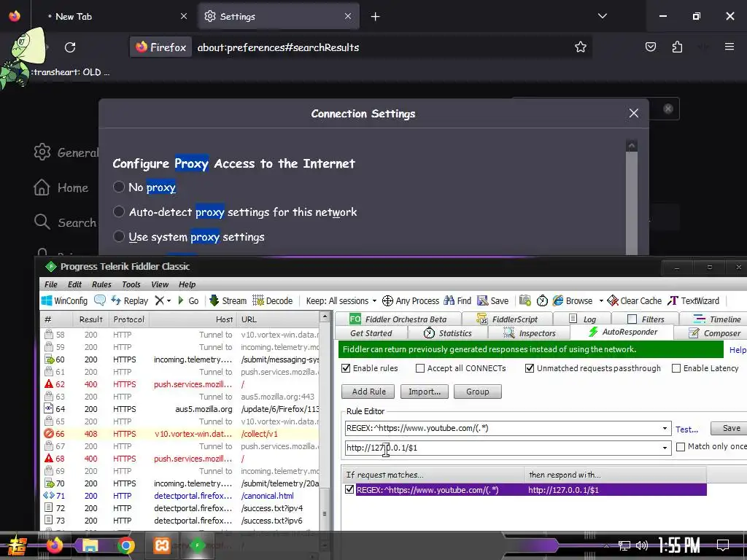747x560 pixels.
Task: Switch to the Statistics tab
Action: click(448, 332)
